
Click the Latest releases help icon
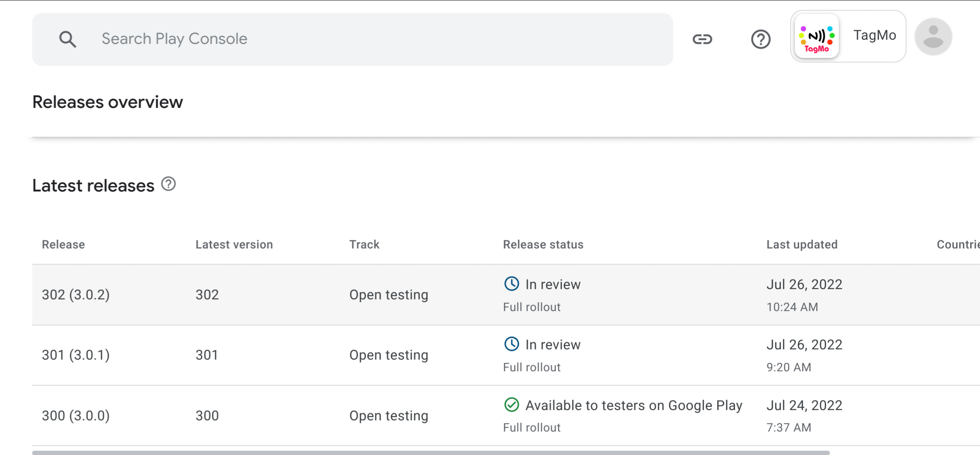pyautogui.click(x=168, y=185)
